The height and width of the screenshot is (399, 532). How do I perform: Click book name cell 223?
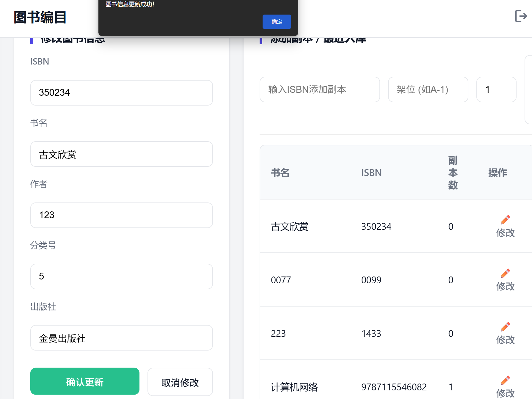tap(278, 334)
